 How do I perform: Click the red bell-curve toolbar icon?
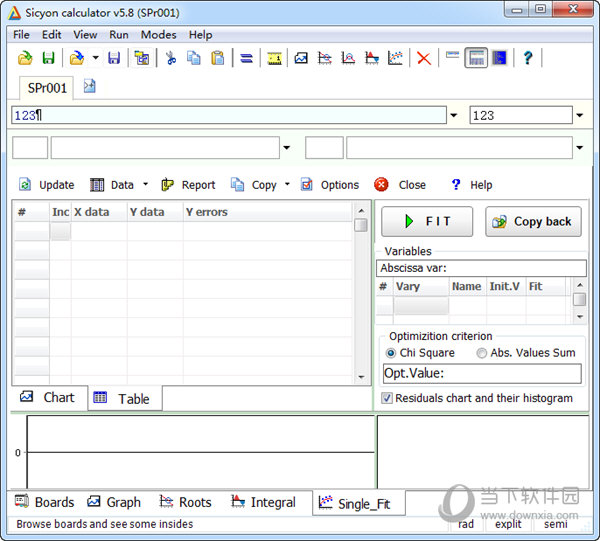tap(348, 58)
